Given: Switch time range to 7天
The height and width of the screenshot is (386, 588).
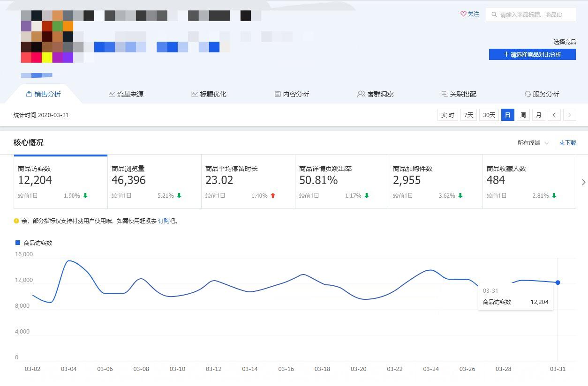Looking at the screenshot, I should pyautogui.click(x=468, y=115).
